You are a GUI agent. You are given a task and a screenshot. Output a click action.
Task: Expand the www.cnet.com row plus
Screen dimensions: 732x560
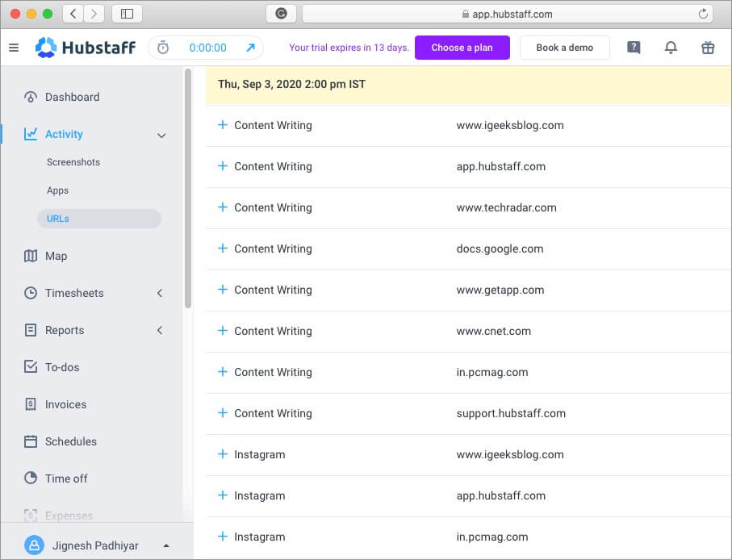[x=223, y=330]
